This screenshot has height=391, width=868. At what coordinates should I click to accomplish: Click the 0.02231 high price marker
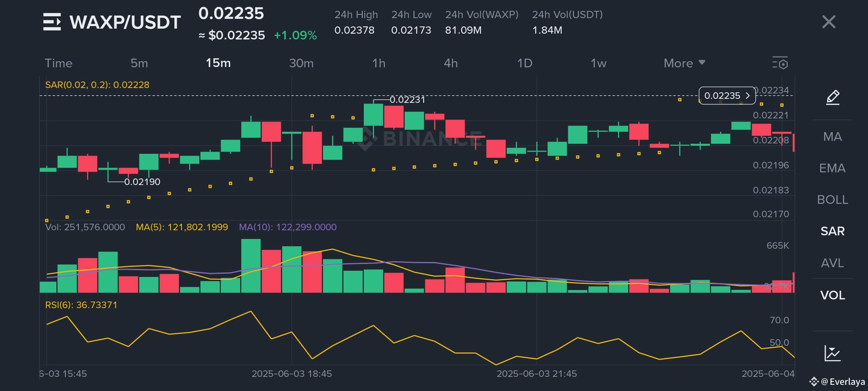(407, 100)
